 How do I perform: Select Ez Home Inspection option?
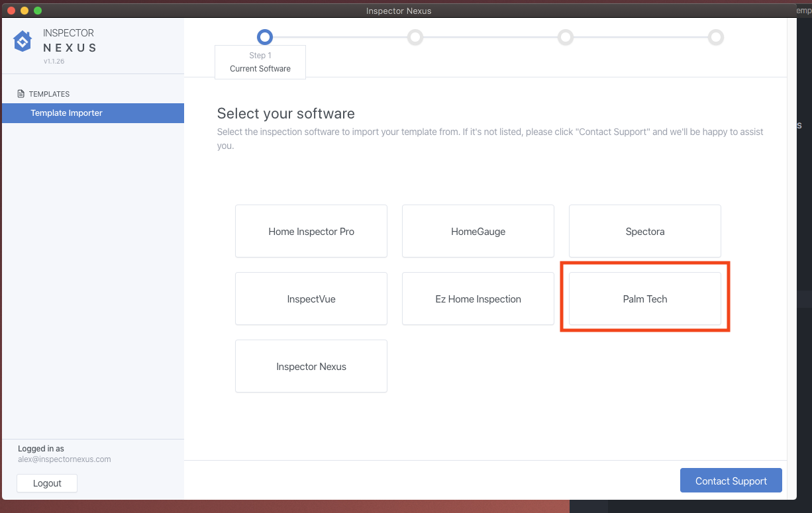tap(478, 299)
